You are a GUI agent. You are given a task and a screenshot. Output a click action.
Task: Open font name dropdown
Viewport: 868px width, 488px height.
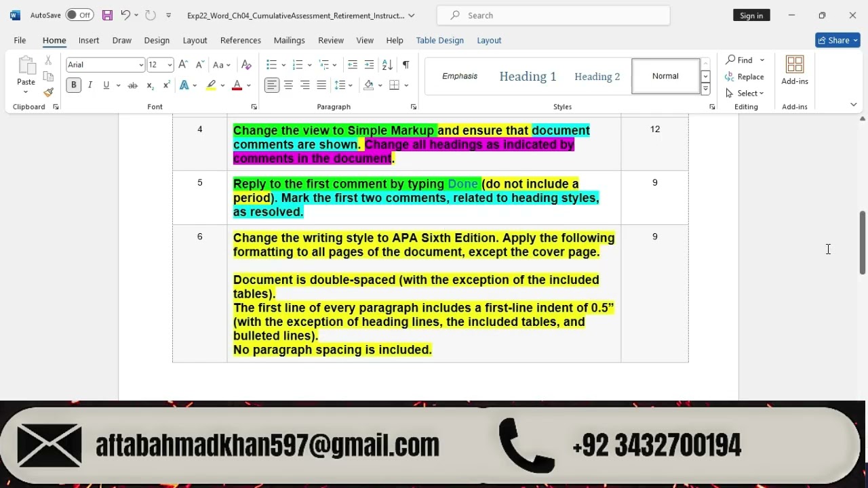pos(141,65)
